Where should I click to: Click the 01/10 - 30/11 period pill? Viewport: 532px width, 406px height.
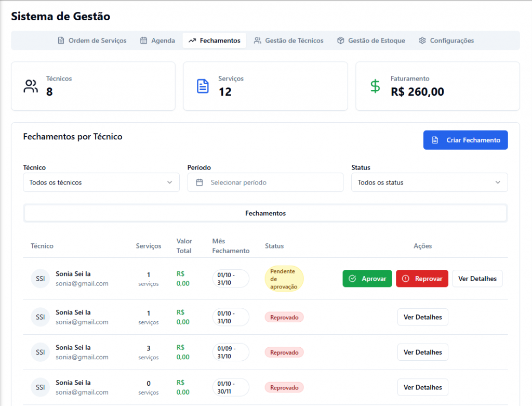(x=231, y=387)
